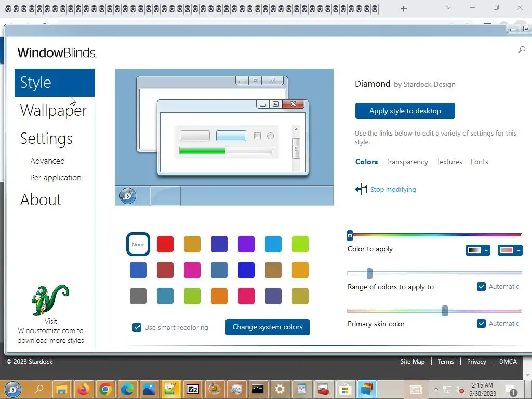Launch Firefox from the taskbar
This screenshot has height=399, width=532.
pos(84,390)
